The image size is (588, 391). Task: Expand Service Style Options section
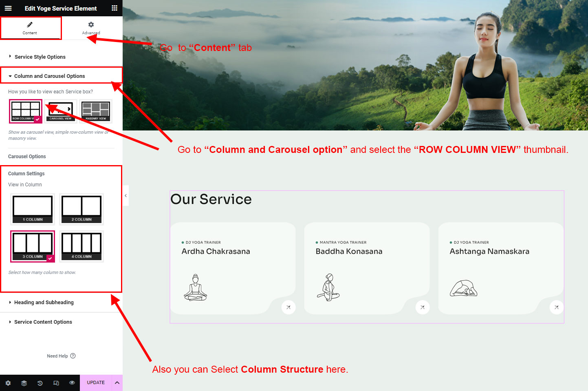pyautogui.click(x=40, y=57)
